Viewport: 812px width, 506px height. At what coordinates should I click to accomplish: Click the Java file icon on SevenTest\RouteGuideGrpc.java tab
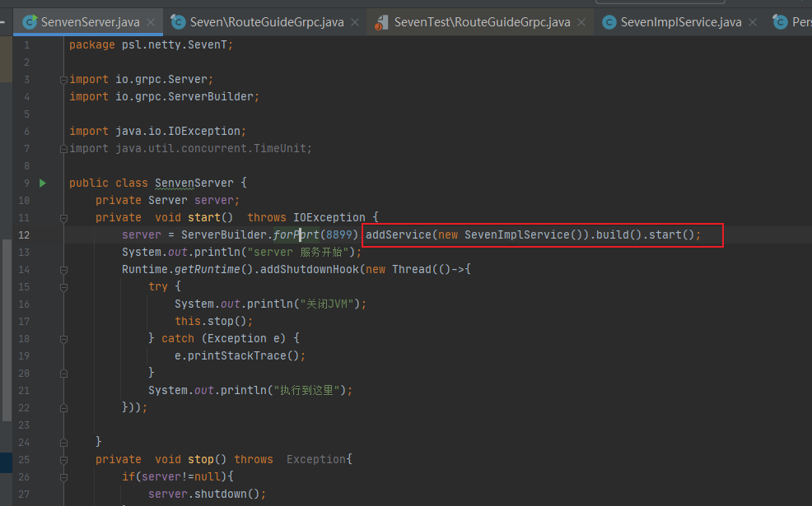click(381, 22)
